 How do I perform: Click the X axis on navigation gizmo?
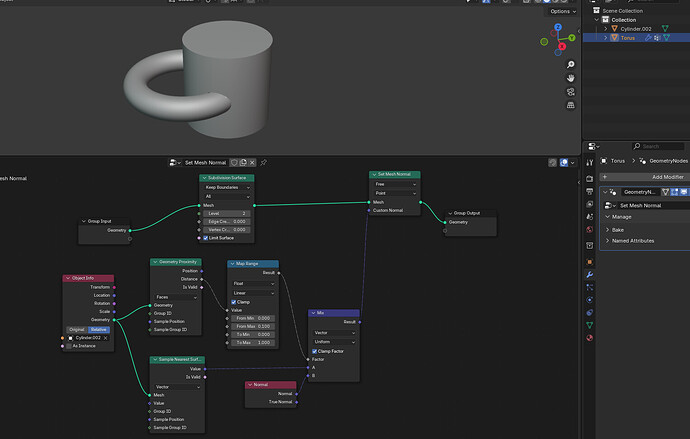pos(562,46)
